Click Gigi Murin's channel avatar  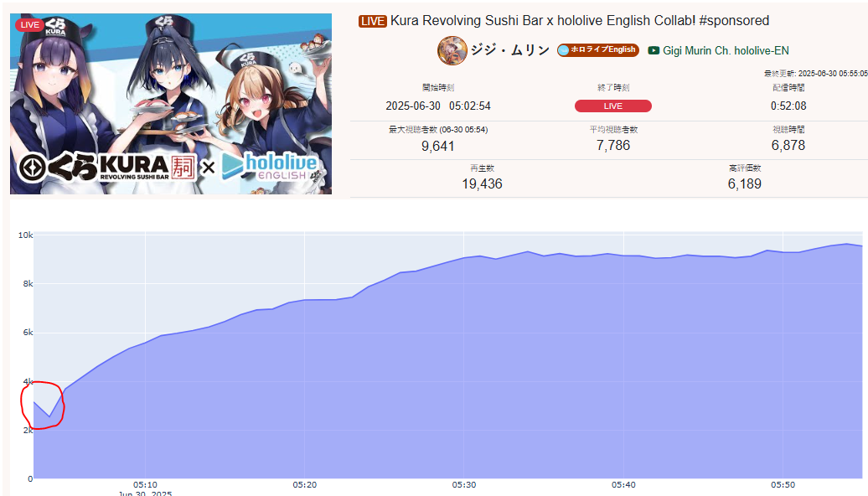[452, 50]
